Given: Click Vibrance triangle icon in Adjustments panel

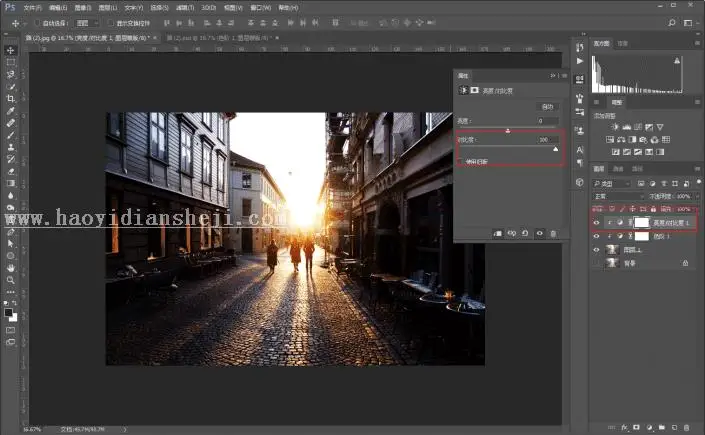Looking at the screenshot, I should click(660, 127).
